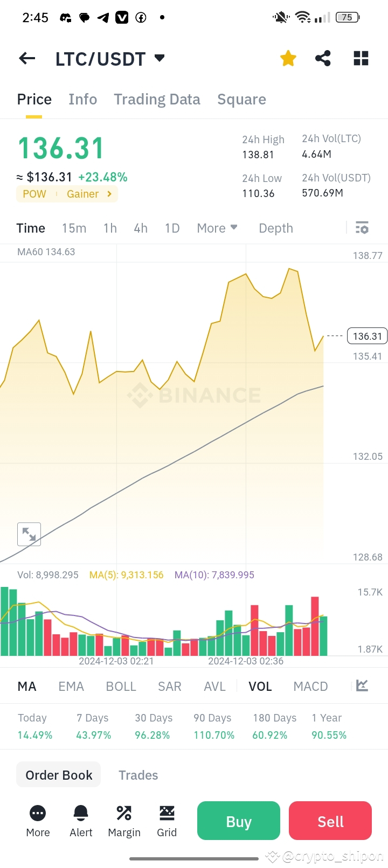Expand the More timeframes dropdown

click(x=217, y=228)
